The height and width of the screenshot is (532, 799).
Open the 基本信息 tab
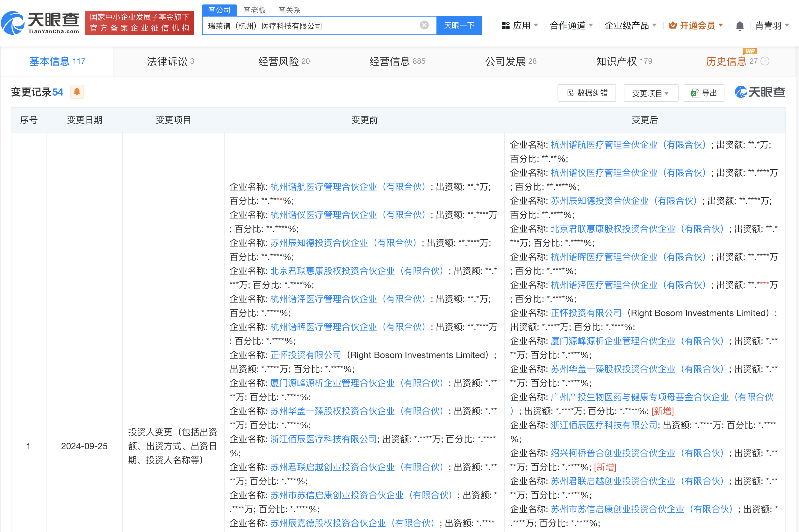(x=57, y=61)
